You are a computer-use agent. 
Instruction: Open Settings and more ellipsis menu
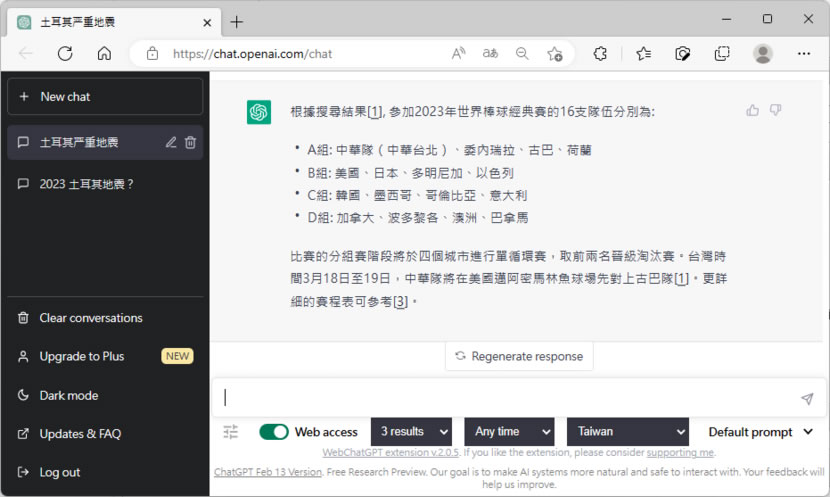(804, 53)
